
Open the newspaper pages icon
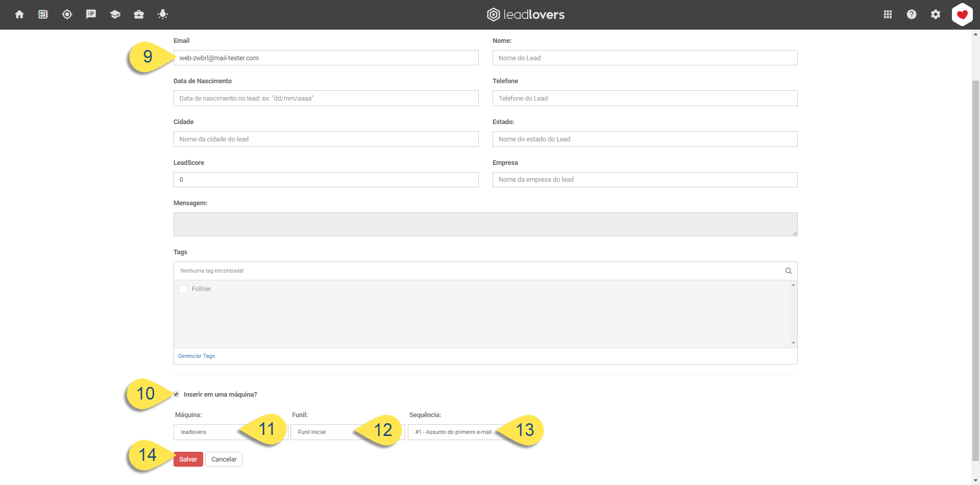coord(43,14)
